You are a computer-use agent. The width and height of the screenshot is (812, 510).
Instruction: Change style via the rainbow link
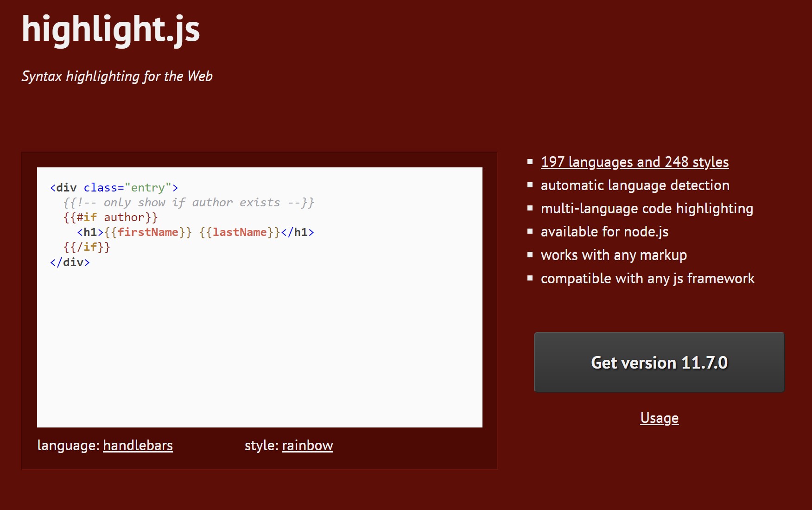307,446
